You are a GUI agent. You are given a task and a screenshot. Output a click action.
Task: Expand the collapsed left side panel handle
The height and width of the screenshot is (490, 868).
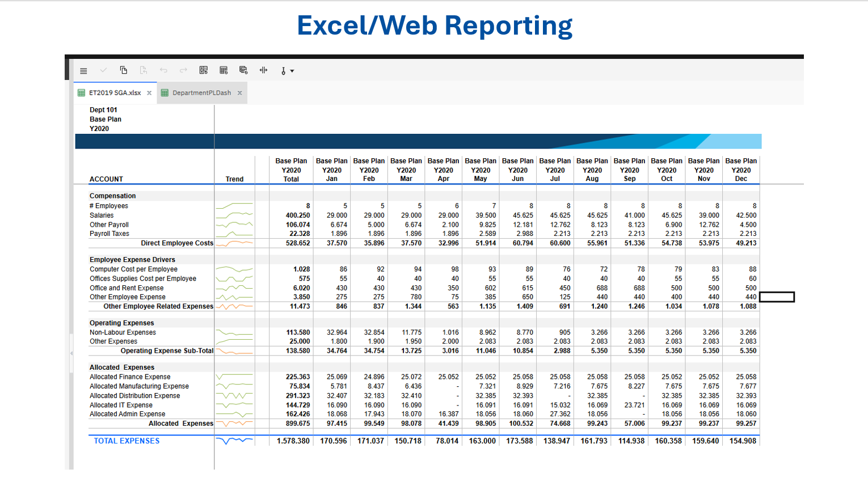[x=71, y=353]
